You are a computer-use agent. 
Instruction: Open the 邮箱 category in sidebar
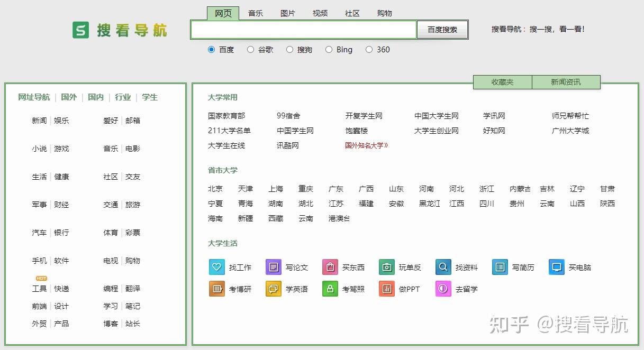coord(133,121)
